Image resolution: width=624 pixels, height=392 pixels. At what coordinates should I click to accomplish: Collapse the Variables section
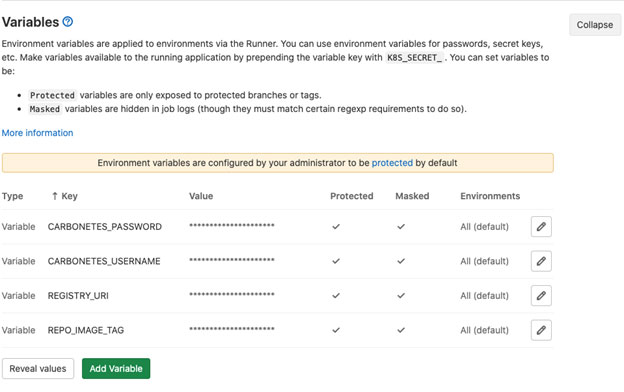click(x=595, y=25)
